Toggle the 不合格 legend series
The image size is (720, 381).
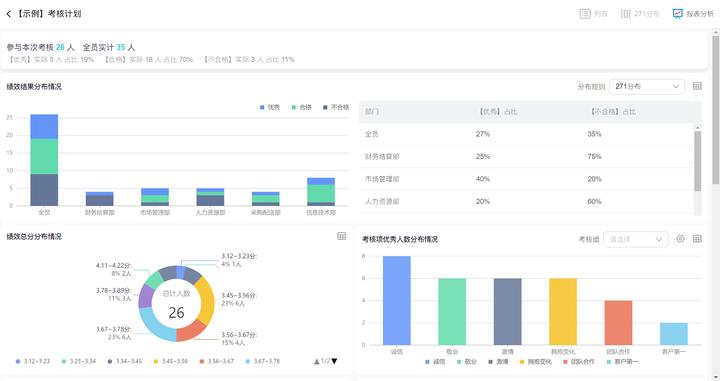pos(336,107)
